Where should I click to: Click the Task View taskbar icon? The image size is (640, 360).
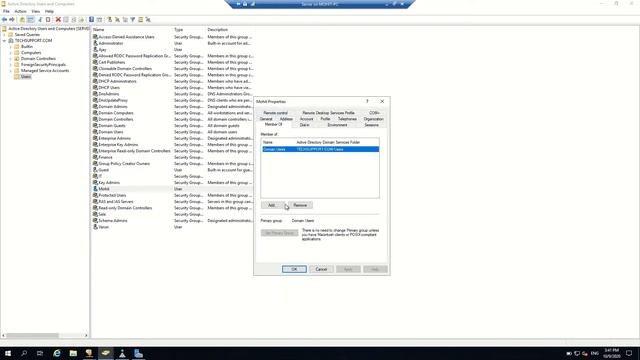(40, 353)
